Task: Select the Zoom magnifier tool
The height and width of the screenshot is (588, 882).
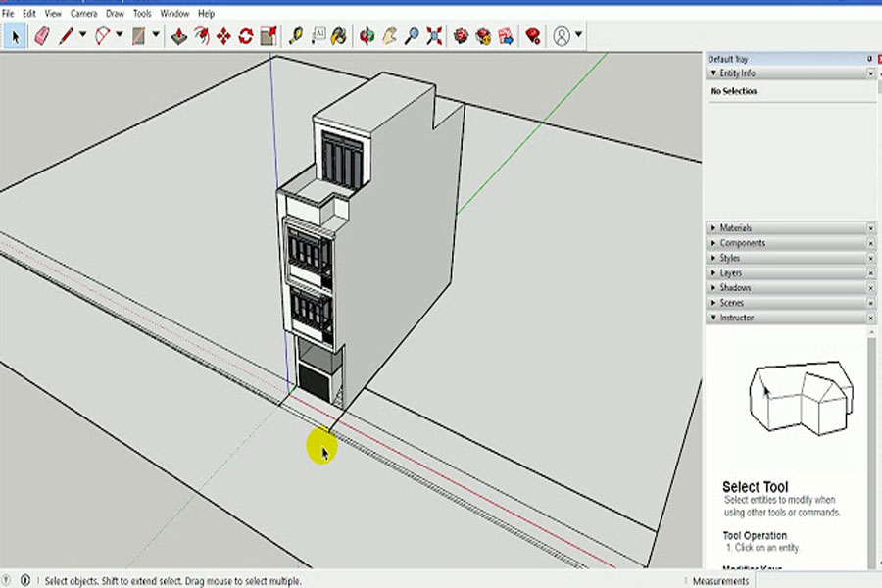Action: (x=412, y=36)
